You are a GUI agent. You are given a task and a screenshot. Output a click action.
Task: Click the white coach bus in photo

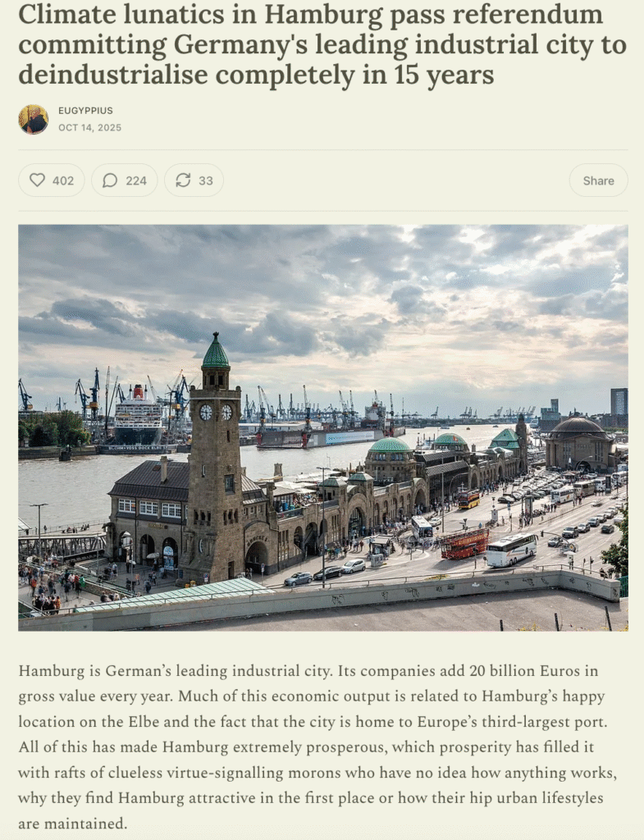click(510, 550)
